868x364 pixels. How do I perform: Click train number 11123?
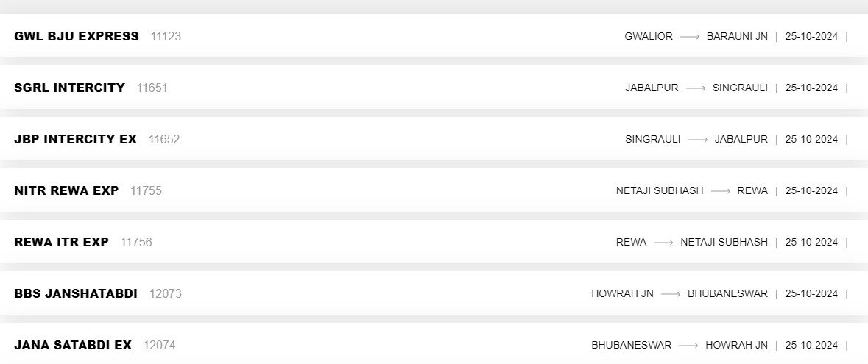point(166,36)
